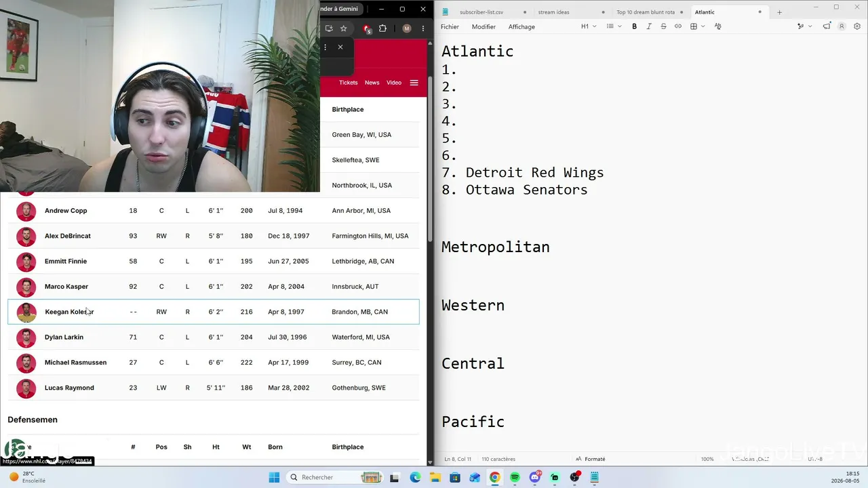Clear formatting in Notepad toolbar
Image resolution: width=868 pixels, height=488 pixels.
pos(718,26)
